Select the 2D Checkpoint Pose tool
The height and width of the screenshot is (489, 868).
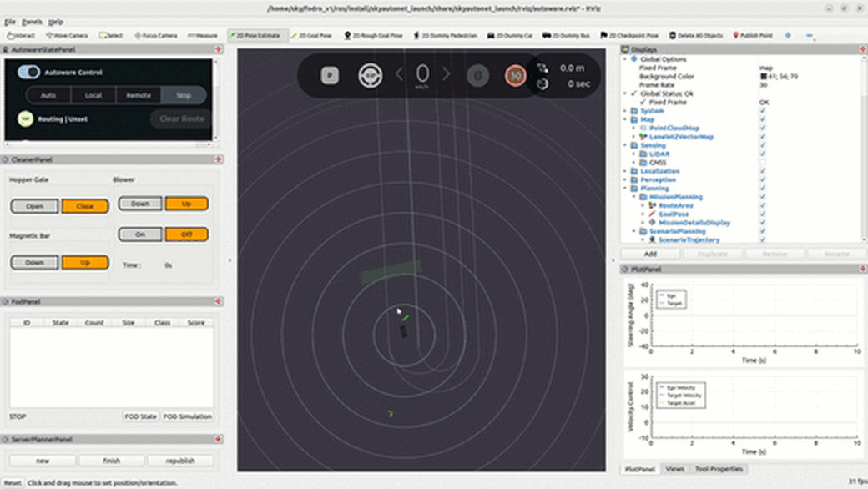[x=629, y=35]
